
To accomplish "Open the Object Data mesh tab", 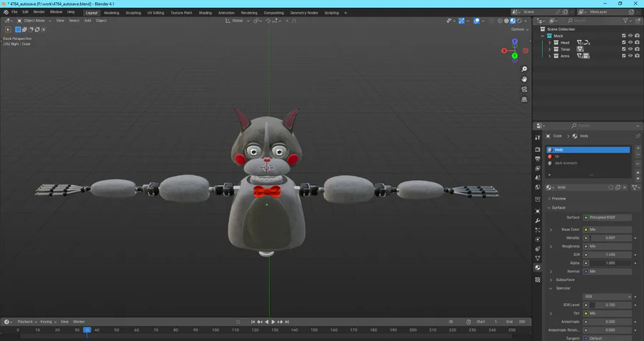I will (537, 258).
